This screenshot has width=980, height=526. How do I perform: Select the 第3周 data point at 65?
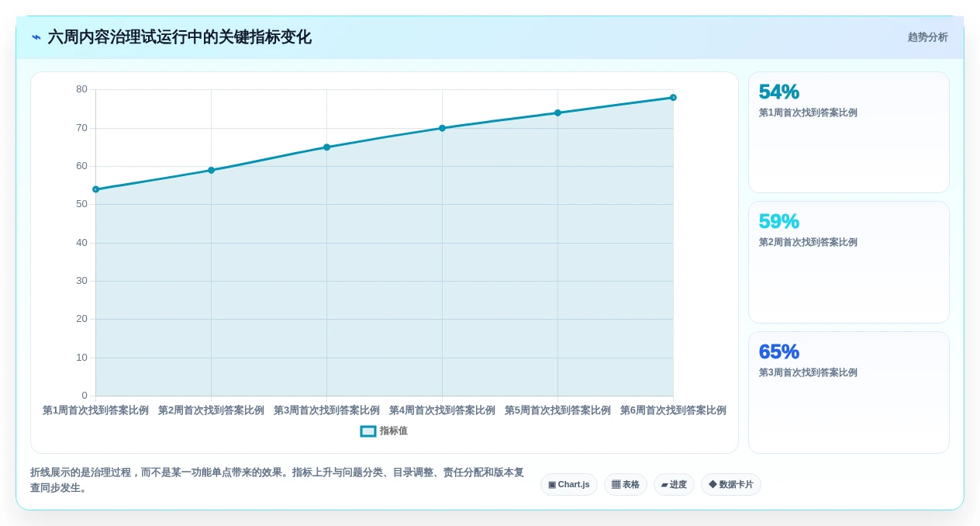tap(326, 147)
